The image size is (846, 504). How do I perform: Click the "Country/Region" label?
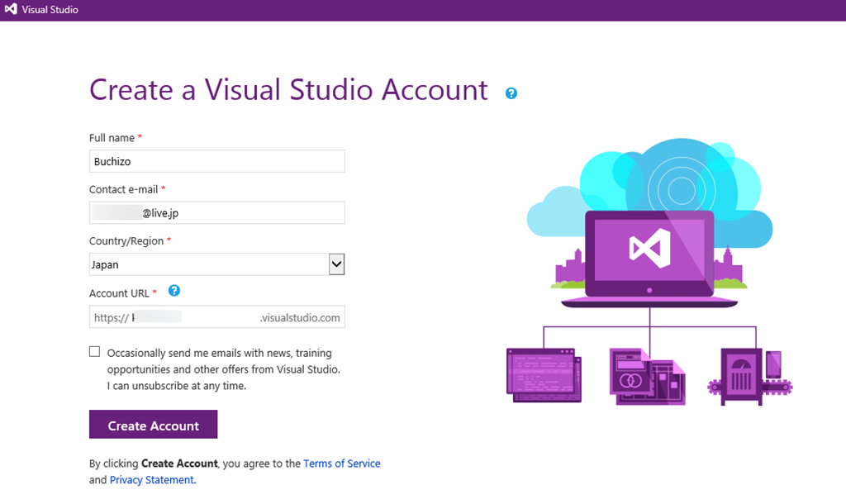(126, 241)
